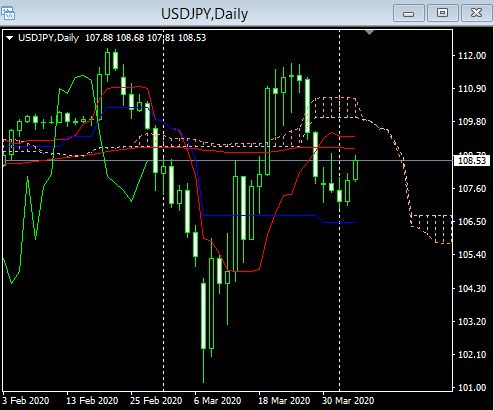Click the chart window icon in title bar
Image resolution: width=494 pixels, height=410 pixels.
pyautogui.click(x=8, y=13)
